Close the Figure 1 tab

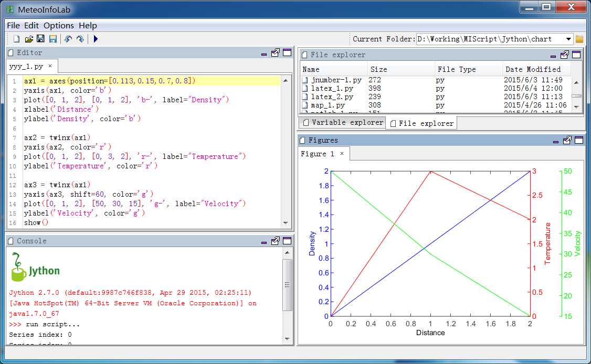(342, 153)
